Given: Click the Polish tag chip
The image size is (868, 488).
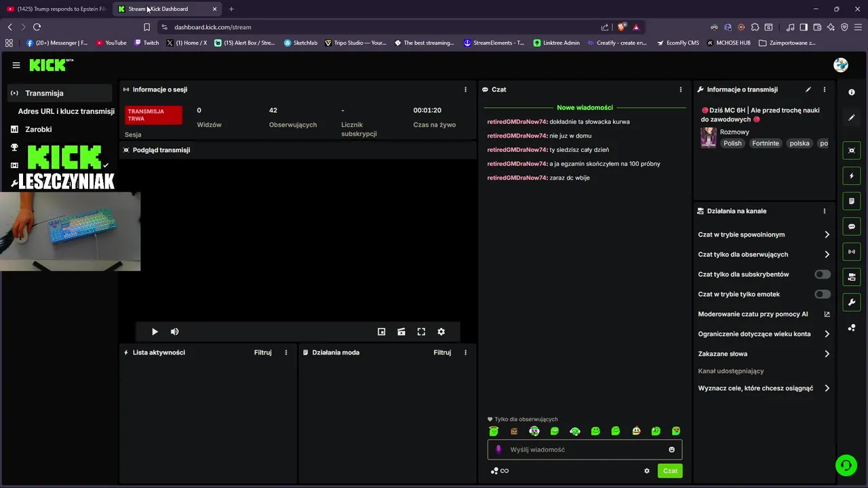Looking at the screenshot, I should 732,144.
